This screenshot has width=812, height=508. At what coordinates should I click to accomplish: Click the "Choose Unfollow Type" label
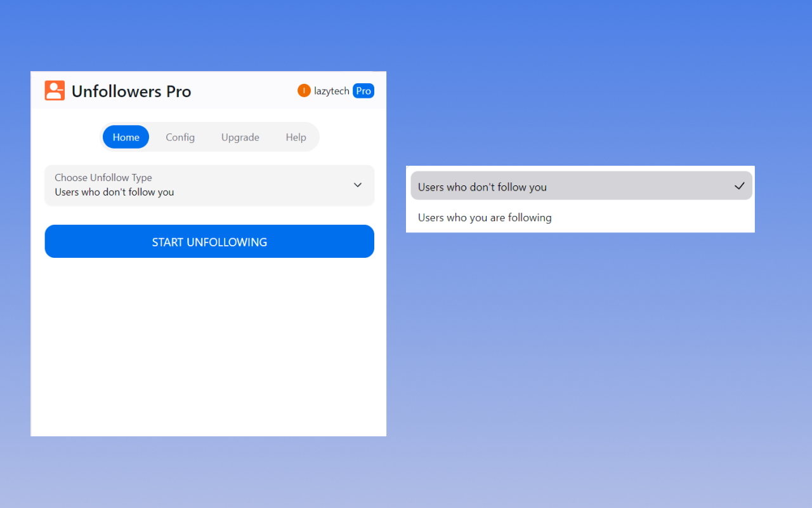click(103, 178)
